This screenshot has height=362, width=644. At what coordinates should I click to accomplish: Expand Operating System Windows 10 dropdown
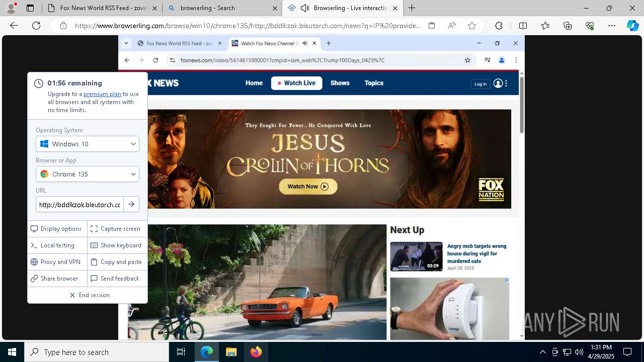coord(88,144)
